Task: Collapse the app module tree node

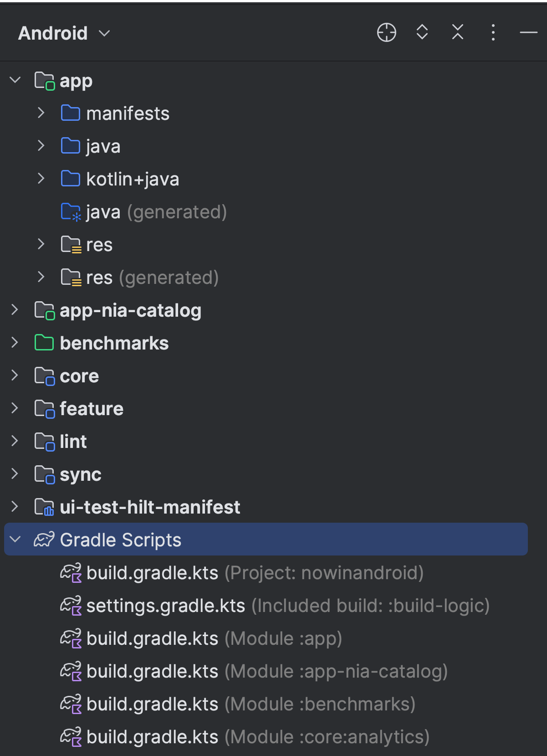Action: (15, 80)
